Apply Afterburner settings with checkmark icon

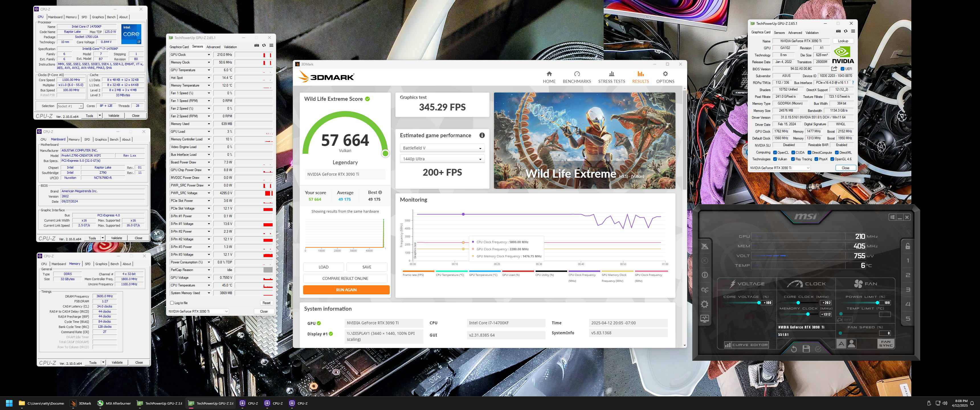click(818, 349)
